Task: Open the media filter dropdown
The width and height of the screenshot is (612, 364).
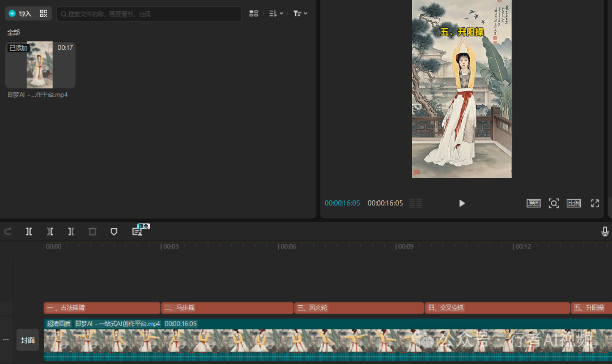Action: pos(300,14)
